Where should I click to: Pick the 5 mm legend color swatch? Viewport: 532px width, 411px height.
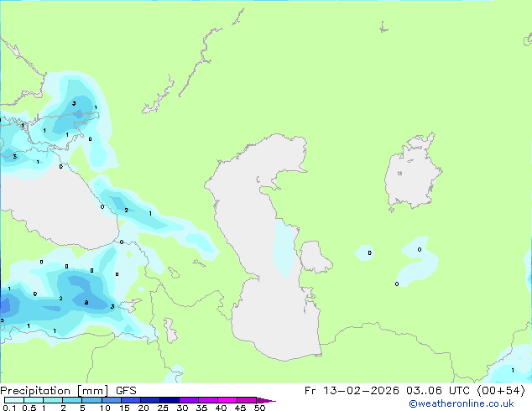click(x=91, y=400)
